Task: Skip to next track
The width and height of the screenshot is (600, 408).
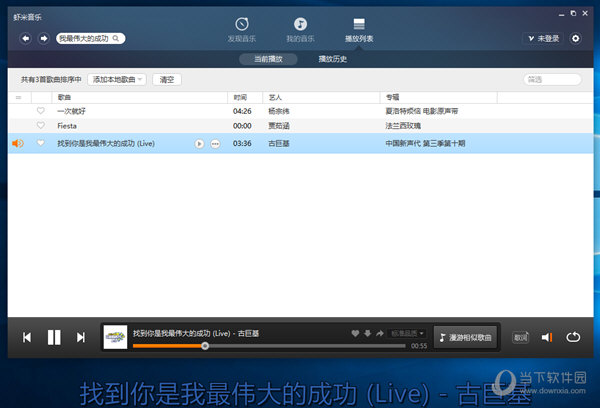Action: pos(81,337)
